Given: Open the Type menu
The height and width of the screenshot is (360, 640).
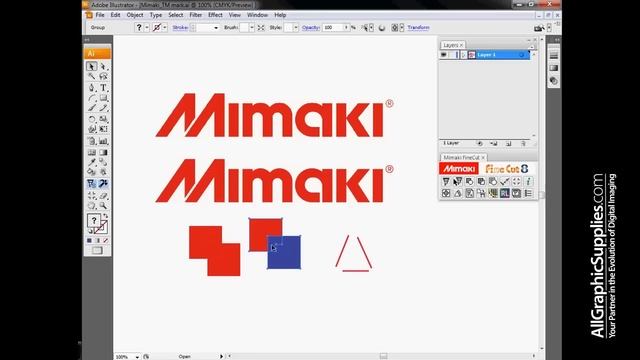Looking at the screenshot, I should pyautogui.click(x=156, y=15).
